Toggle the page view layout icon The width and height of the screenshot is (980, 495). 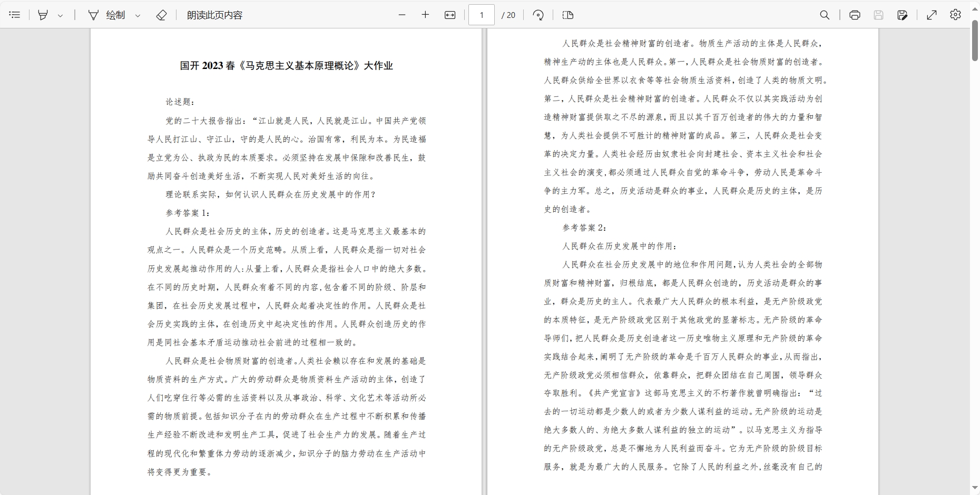568,15
